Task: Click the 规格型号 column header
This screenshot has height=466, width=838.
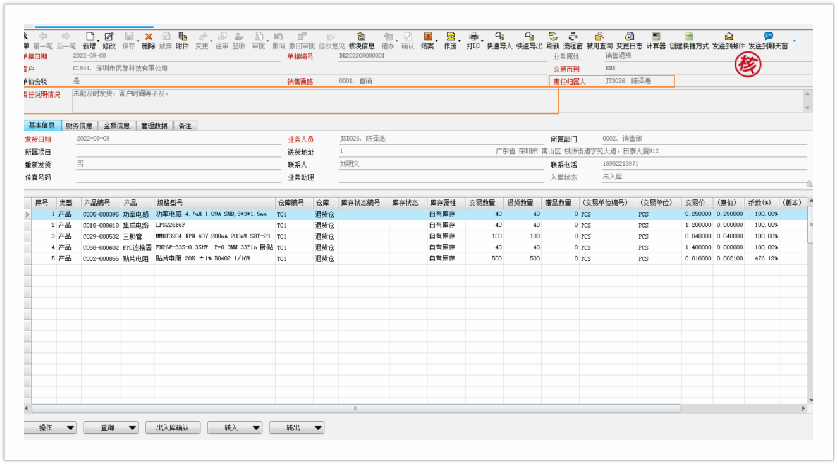Action: pyautogui.click(x=215, y=203)
